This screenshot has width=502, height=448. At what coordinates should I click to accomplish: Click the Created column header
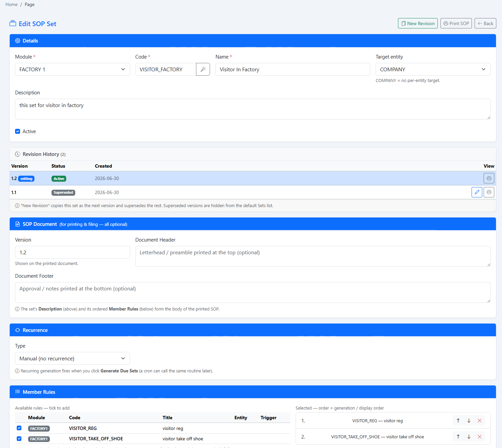coord(103,166)
